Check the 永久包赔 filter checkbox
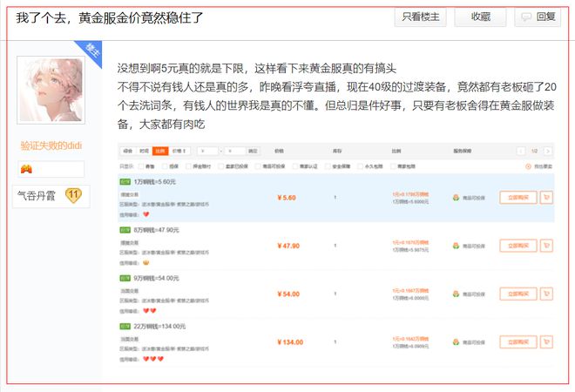 (360, 166)
